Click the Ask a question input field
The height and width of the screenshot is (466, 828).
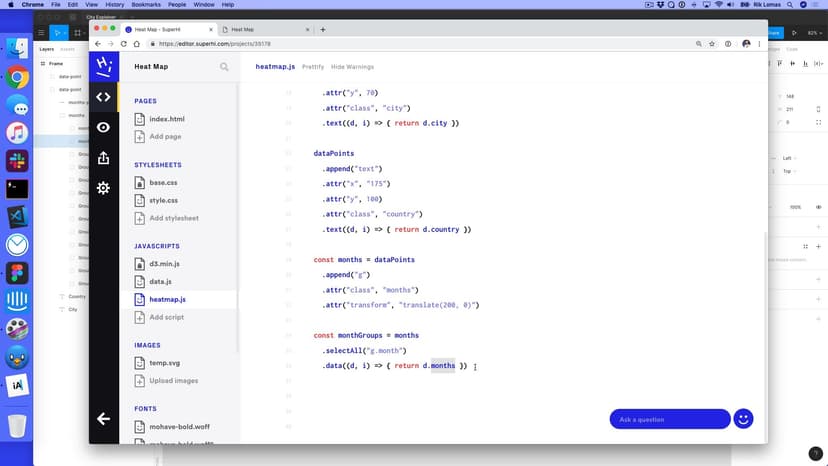(669, 419)
